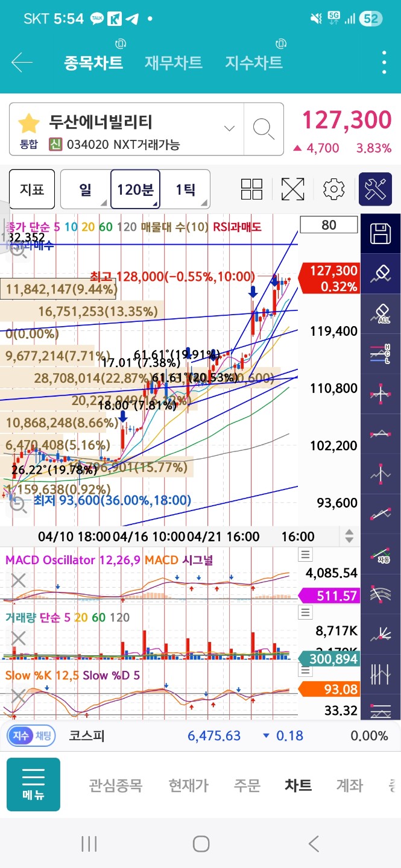Tap the volume value tag 300,894
This screenshot has height=868, width=401.
[x=330, y=659]
